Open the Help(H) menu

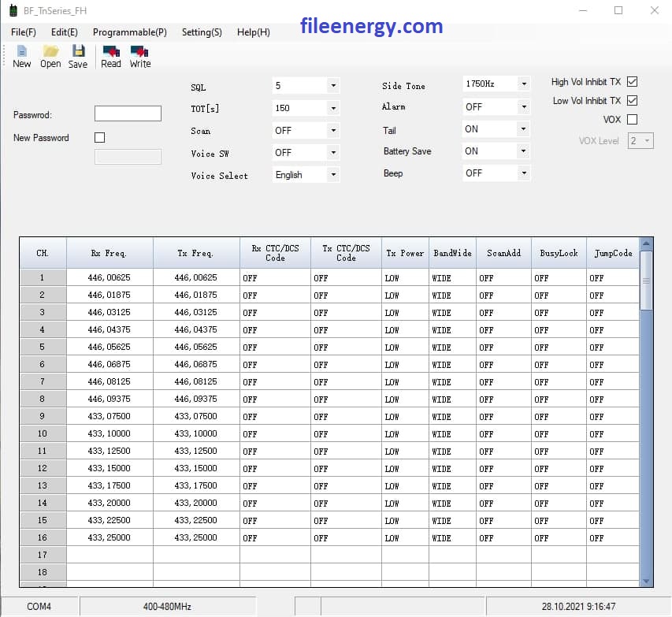(254, 32)
